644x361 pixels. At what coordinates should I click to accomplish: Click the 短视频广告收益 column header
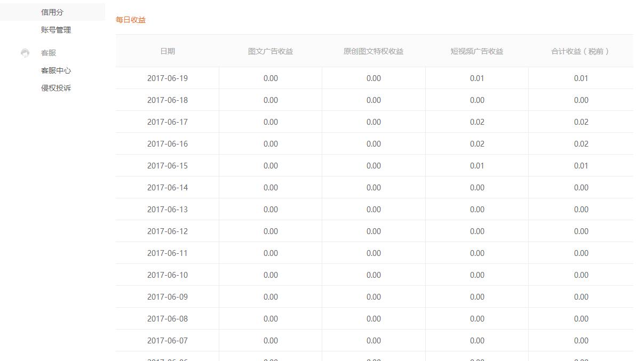[x=477, y=51]
